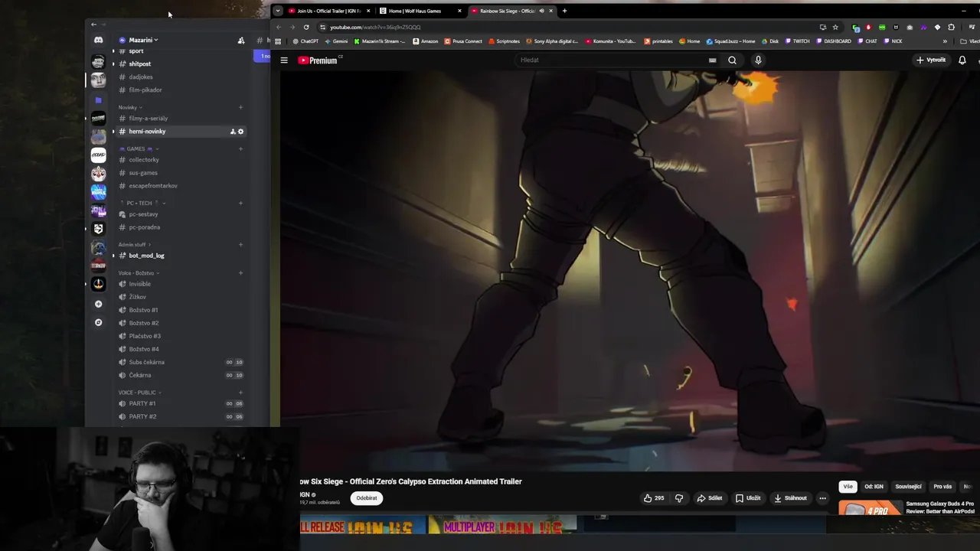Create invite for herní-novinky channel
Image resolution: width=980 pixels, height=551 pixels.
233,132
